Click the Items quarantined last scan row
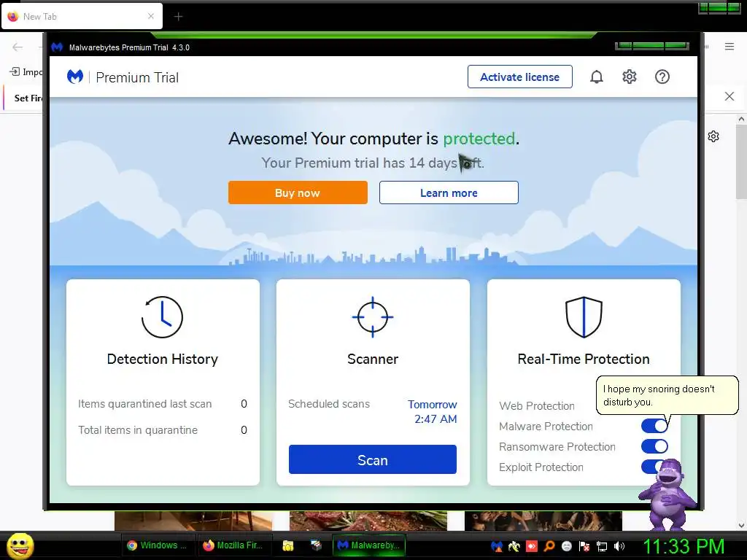747x560 pixels. pos(163,404)
